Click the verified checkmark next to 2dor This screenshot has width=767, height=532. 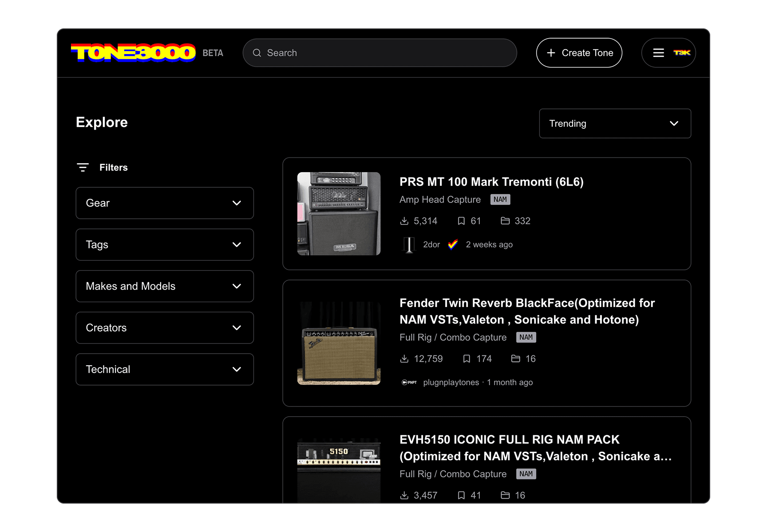coord(453,244)
